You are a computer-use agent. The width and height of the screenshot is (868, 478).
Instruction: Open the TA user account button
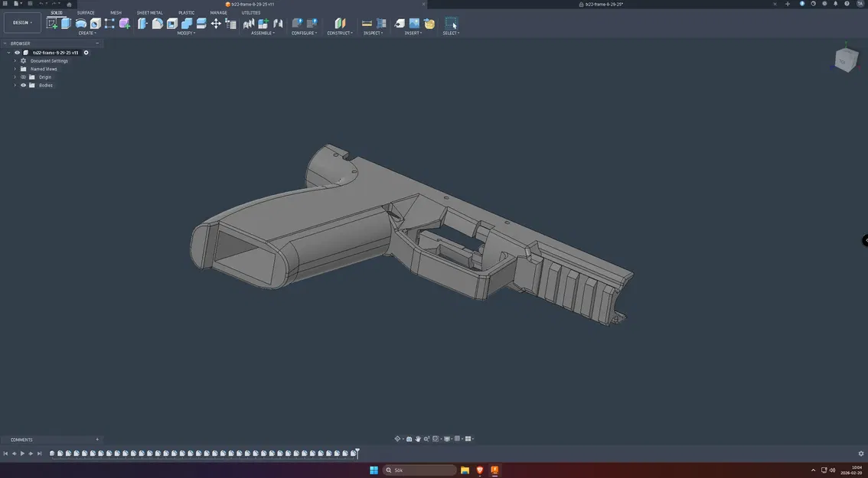[860, 4]
